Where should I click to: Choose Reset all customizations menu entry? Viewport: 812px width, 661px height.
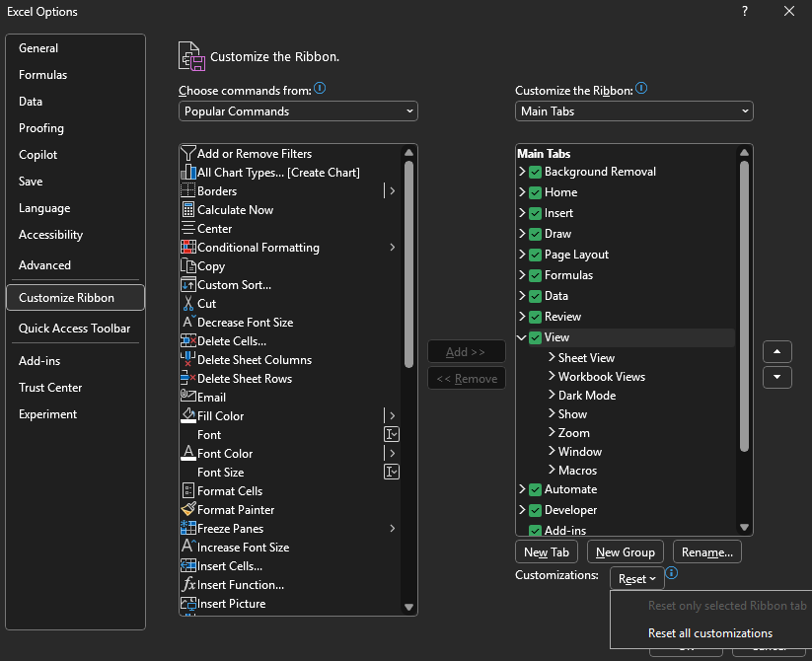710,633
